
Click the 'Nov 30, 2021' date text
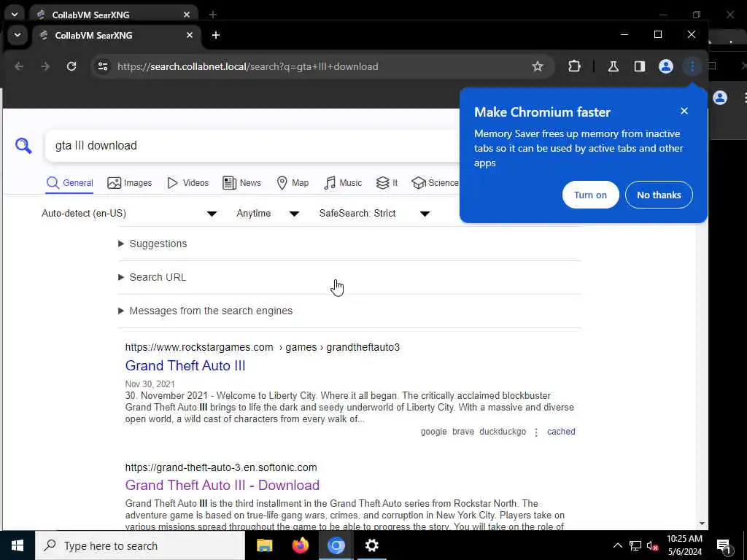tap(150, 384)
